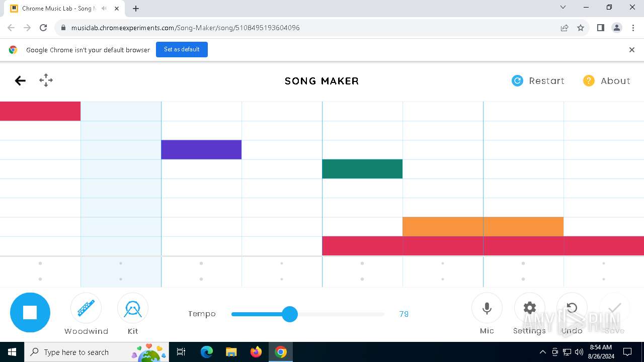Screen dimensions: 644x362
Task: Switch instrument via the Woodwind icon
Action: coord(86,308)
